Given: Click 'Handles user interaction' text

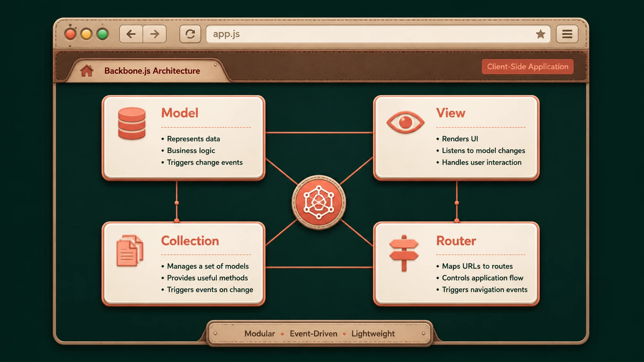Looking at the screenshot, I should click(x=481, y=162).
